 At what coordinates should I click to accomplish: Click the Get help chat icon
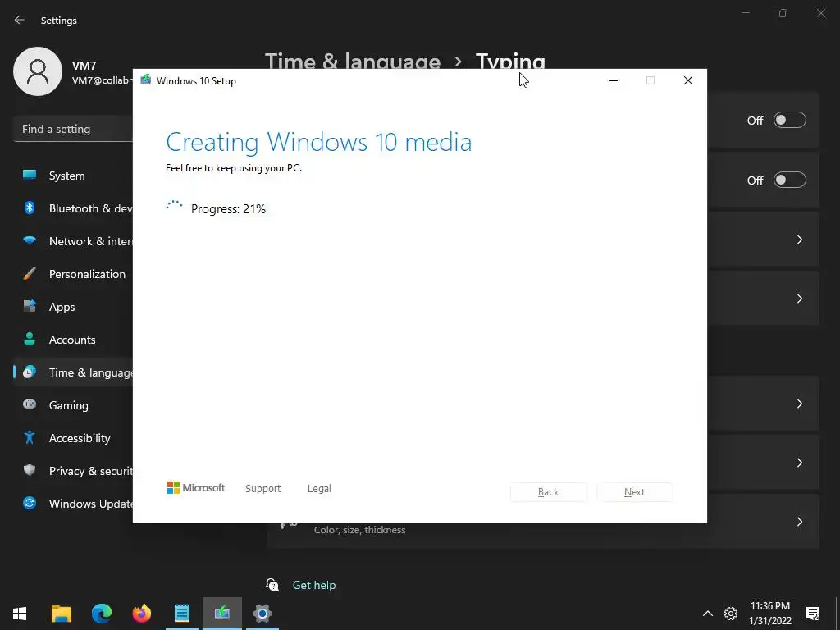coord(272,584)
